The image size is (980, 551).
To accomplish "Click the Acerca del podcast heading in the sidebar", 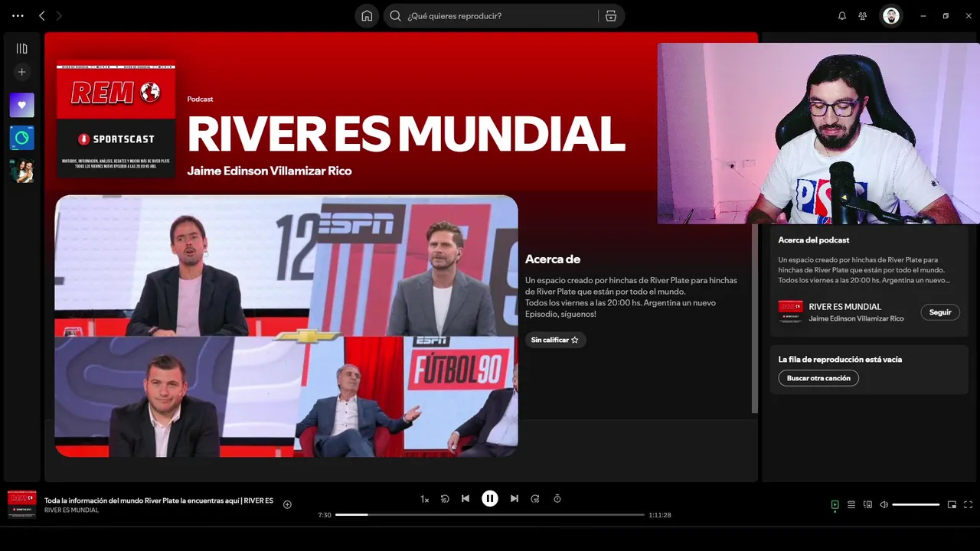I will pos(814,240).
